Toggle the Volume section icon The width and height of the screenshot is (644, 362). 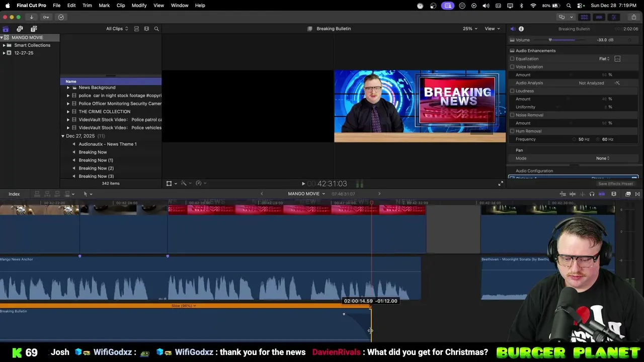[x=512, y=40]
